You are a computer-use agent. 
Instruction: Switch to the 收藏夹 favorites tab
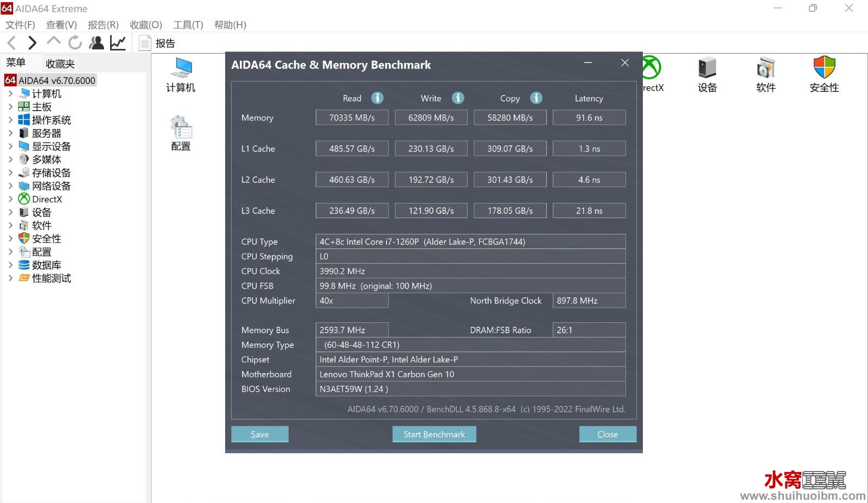(x=60, y=63)
